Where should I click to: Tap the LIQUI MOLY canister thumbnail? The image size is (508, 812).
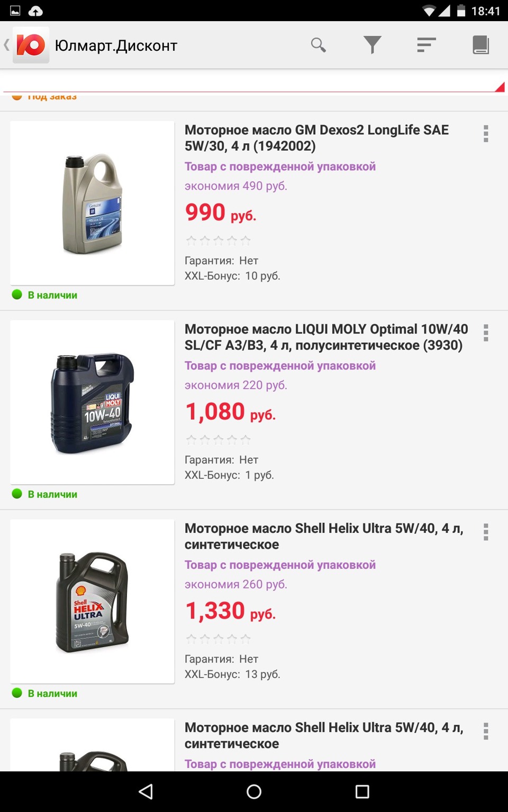[93, 402]
